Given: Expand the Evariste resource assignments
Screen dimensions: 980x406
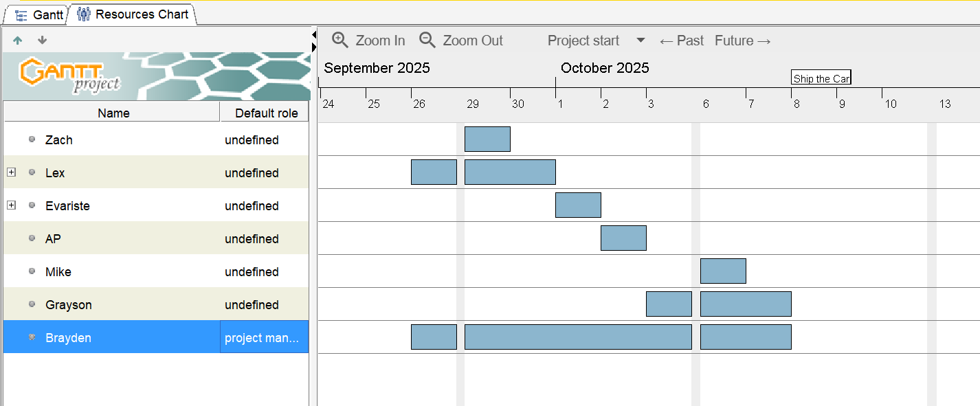Looking at the screenshot, I should coord(11,205).
